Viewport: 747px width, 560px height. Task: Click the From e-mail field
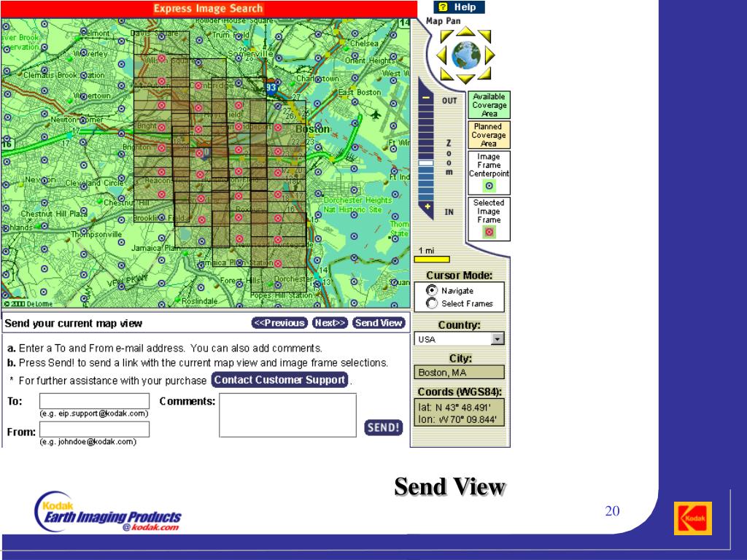pos(94,429)
